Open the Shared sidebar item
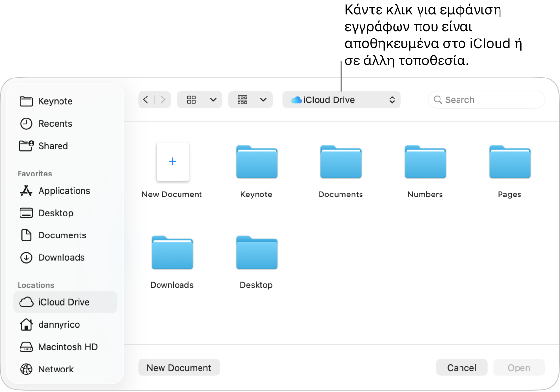 (x=65, y=146)
